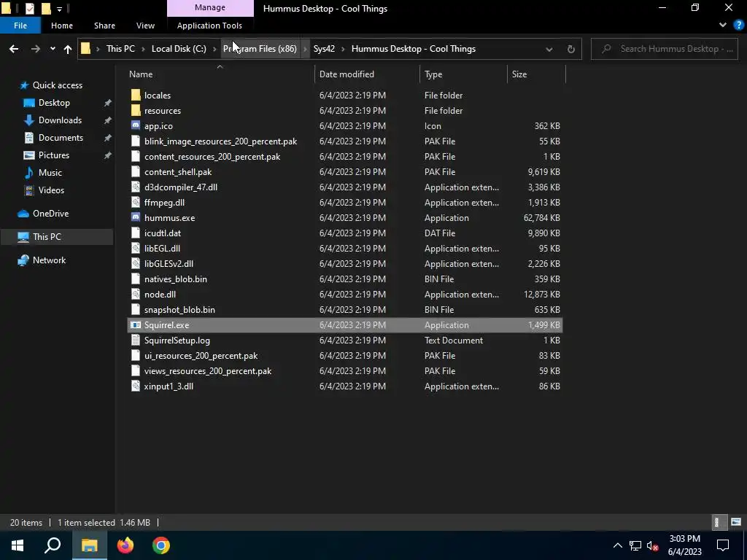Open Desktop in the navigation pane
The width and height of the screenshot is (747, 560).
[x=54, y=103]
